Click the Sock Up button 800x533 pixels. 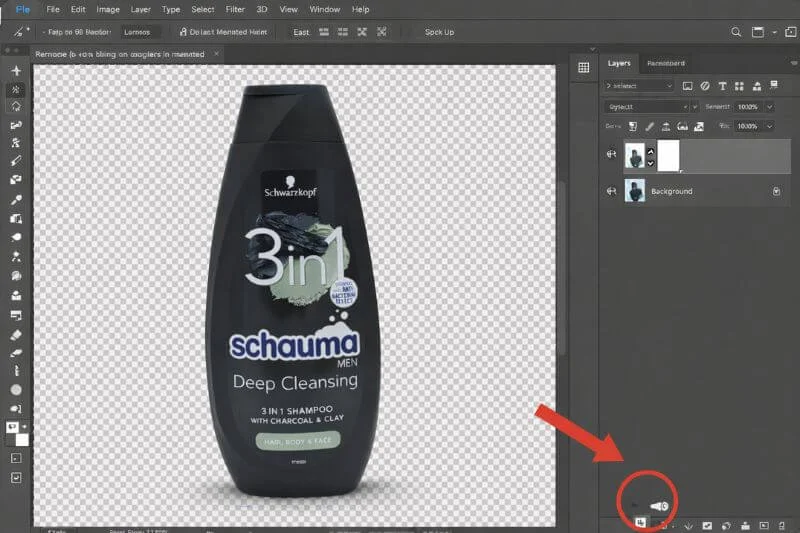tap(439, 32)
